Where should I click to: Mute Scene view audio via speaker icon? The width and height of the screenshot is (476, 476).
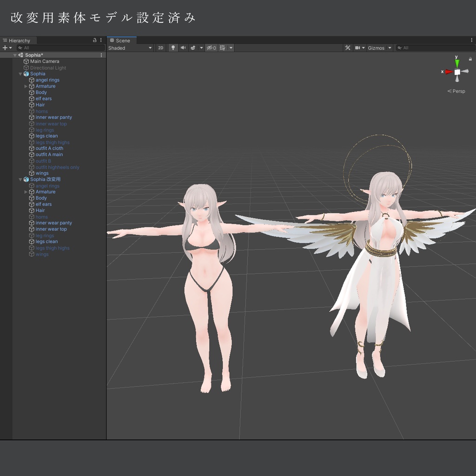pyautogui.click(x=183, y=47)
